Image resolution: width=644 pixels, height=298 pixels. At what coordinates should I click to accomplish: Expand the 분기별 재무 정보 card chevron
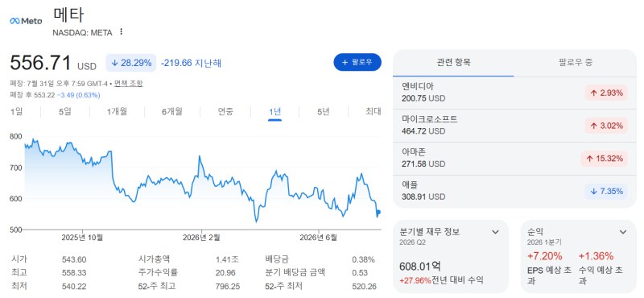[495, 232]
